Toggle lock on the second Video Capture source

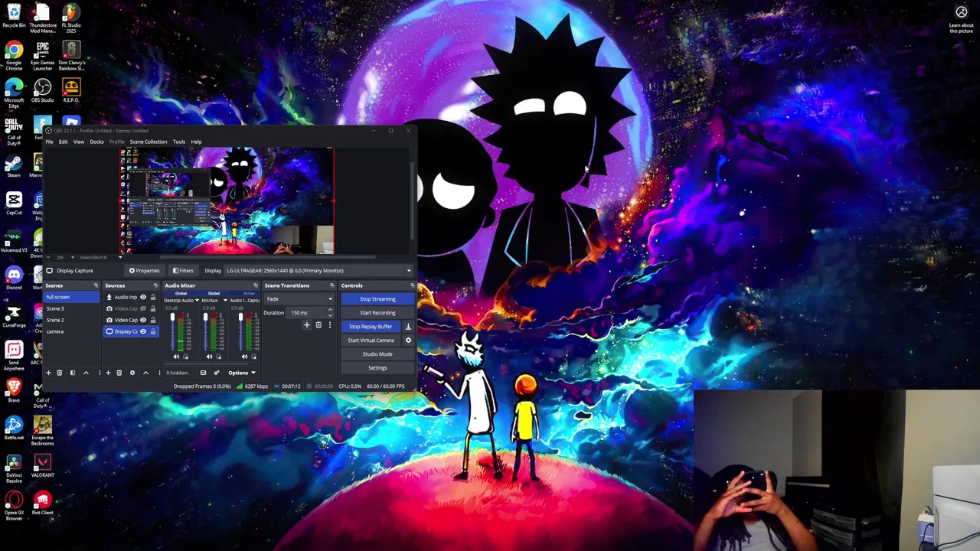pos(153,320)
